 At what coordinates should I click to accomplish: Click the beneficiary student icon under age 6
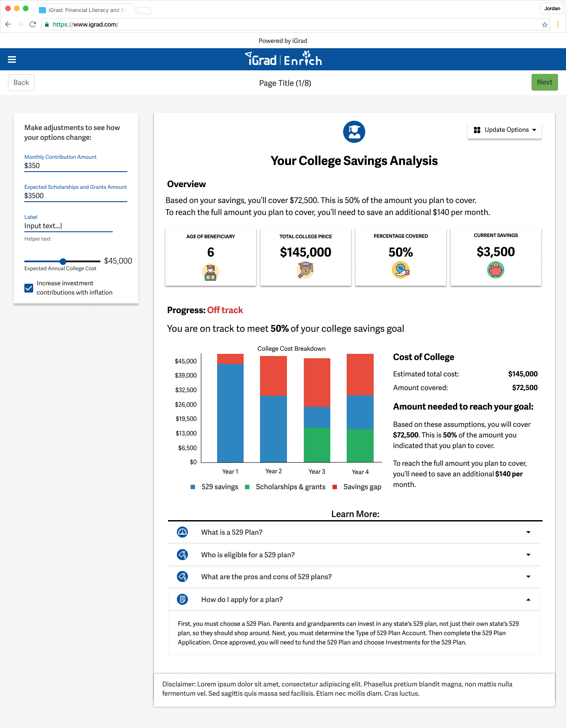(x=210, y=272)
